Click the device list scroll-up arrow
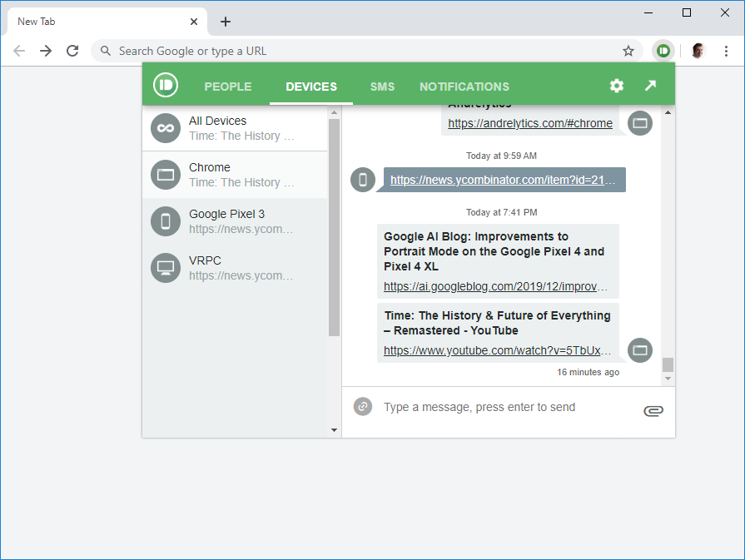This screenshot has height=560, width=745. [334, 112]
